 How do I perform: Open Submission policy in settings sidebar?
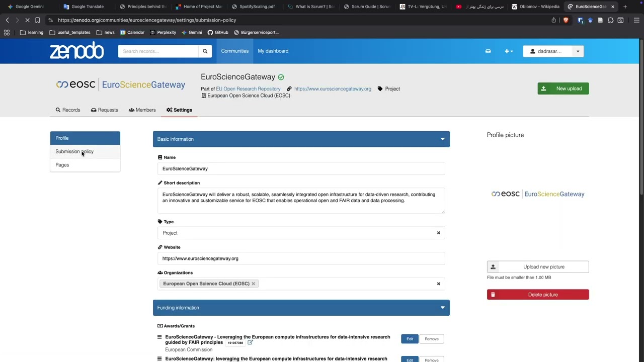click(85, 151)
